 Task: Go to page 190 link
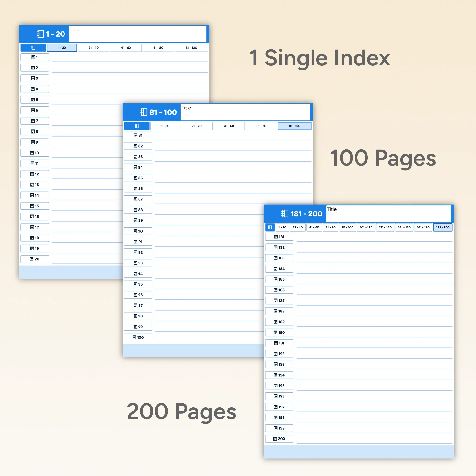(279, 332)
